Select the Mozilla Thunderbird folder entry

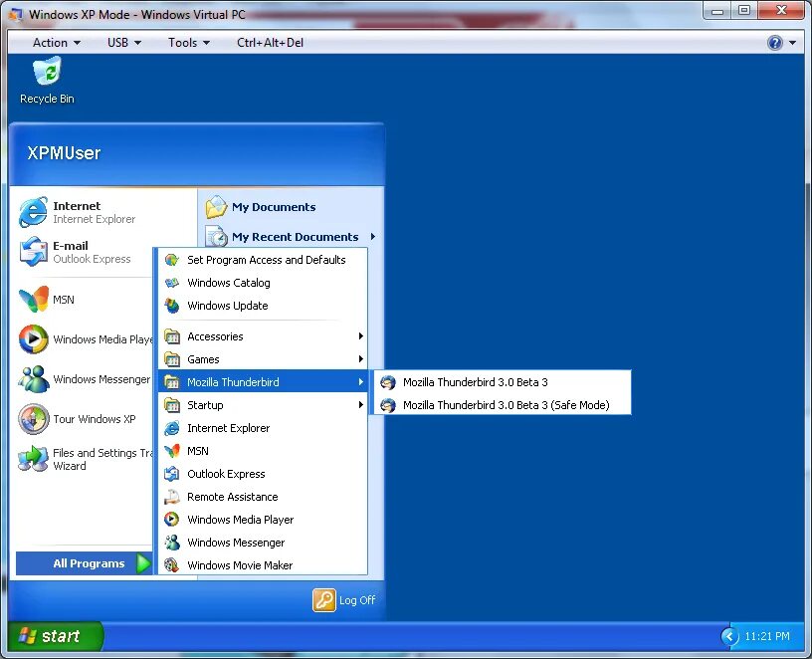(x=263, y=382)
